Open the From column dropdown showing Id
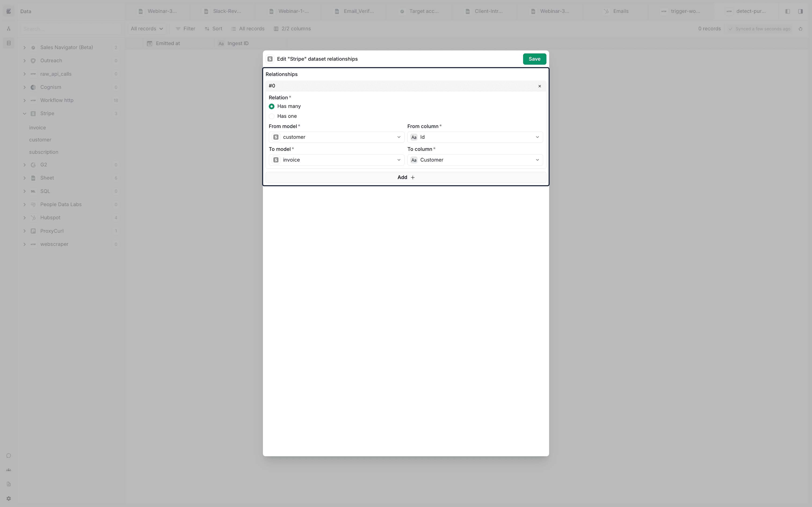Viewport: 812px width, 507px height. [475, 137]
